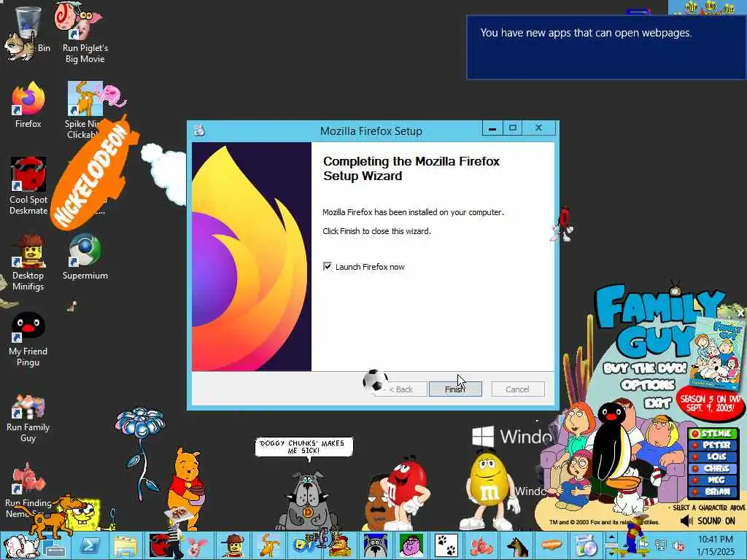Image resolution: width=747 pixels, height=560 pixels.
Task: Click the Finding Nemo fish taskbar icon
Action: click(x=483, y=545)
